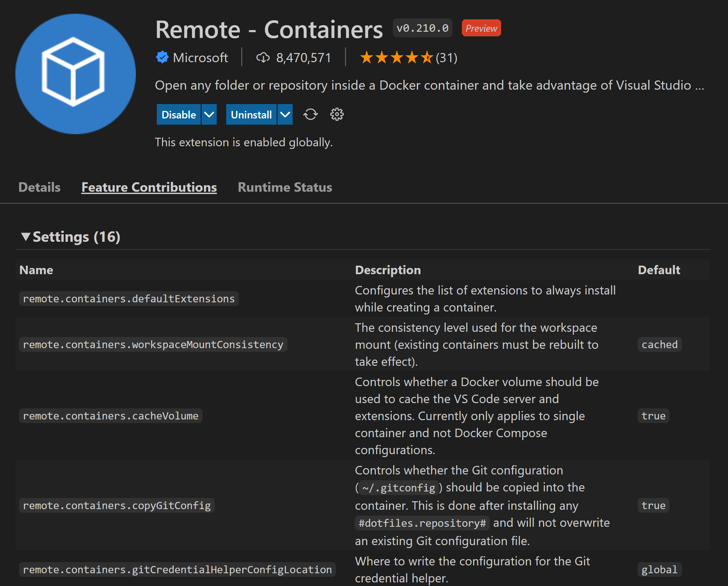Click the cached default value badge
Screen dimensions: 728x586
point(659,344)
